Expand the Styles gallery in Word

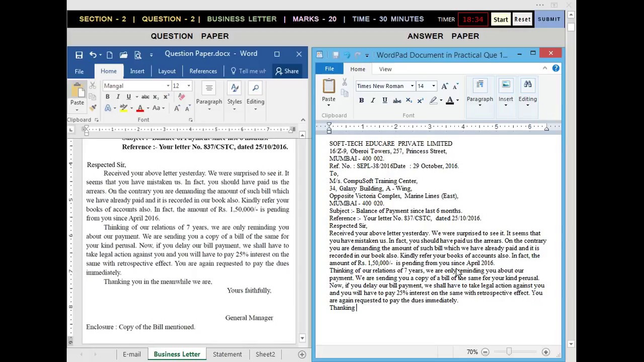[234, 98]
